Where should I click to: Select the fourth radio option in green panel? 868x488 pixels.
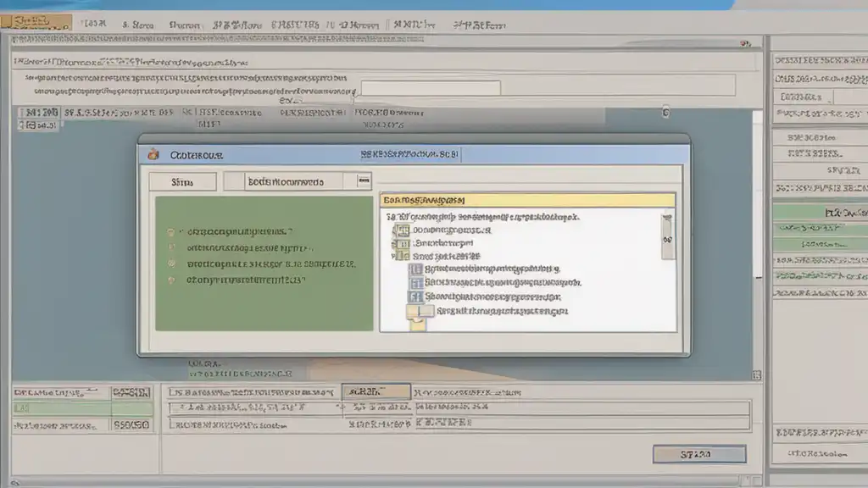(x=171, y=280)
